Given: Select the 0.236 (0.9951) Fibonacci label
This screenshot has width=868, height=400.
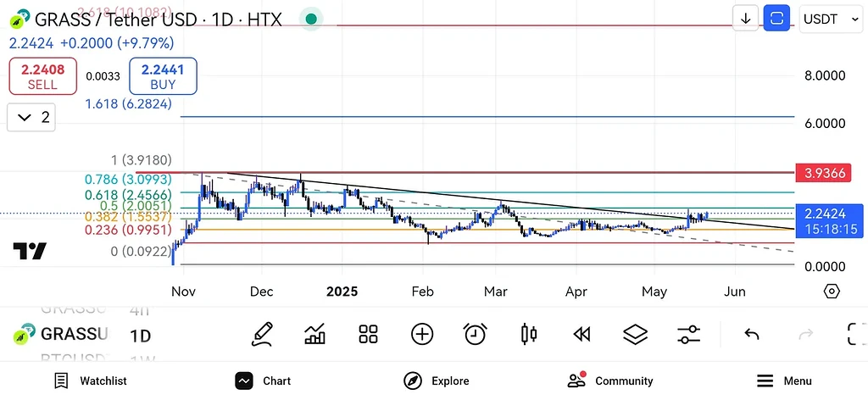Looking at the screenshot, I should pos(128,229).
